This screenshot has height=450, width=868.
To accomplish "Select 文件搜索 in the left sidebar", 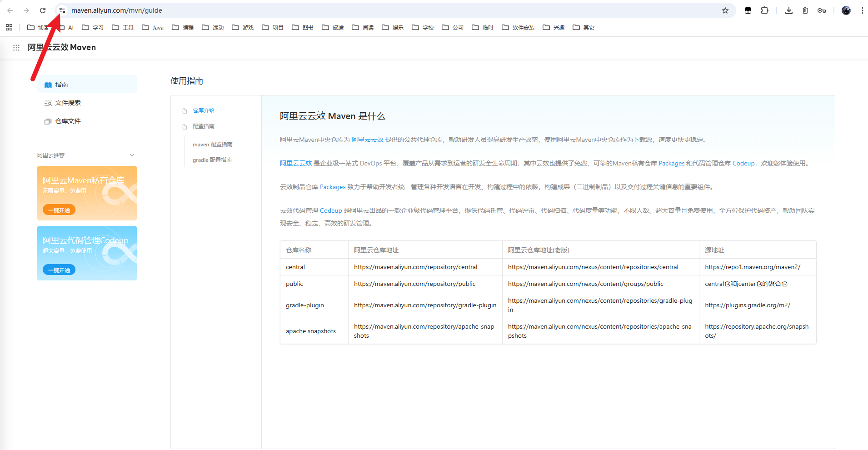I will (x=68, y=103).
